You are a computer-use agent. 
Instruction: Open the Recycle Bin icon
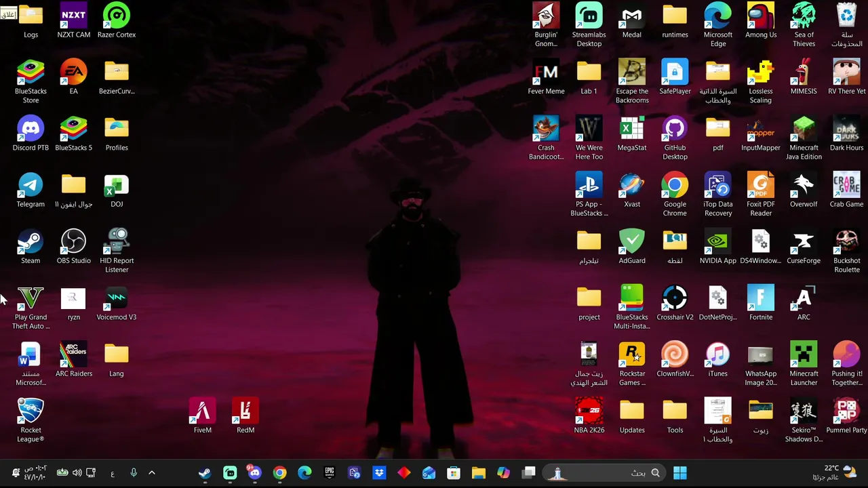pyautogui.click(x=847, y=26)
